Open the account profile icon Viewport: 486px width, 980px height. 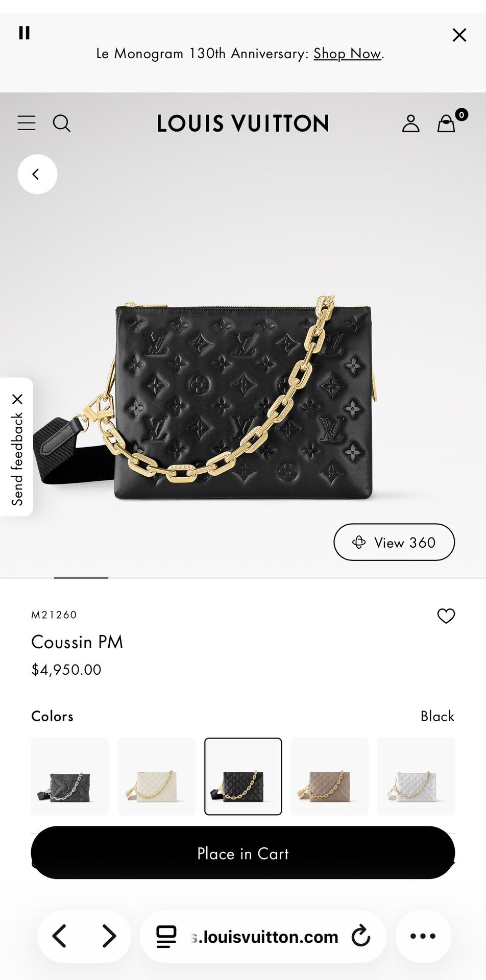[410, 124]
